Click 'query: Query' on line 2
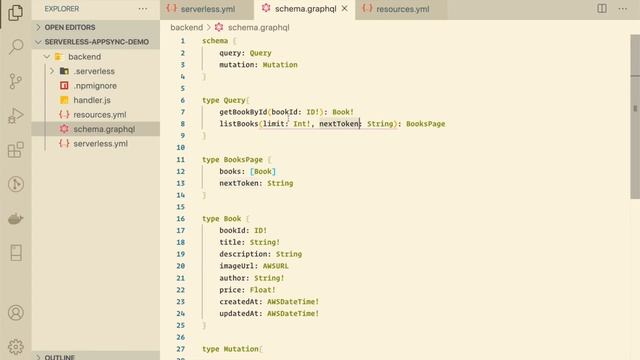This screenshot has width=640, height=360. pyautogui.click(x=245, y=53)
